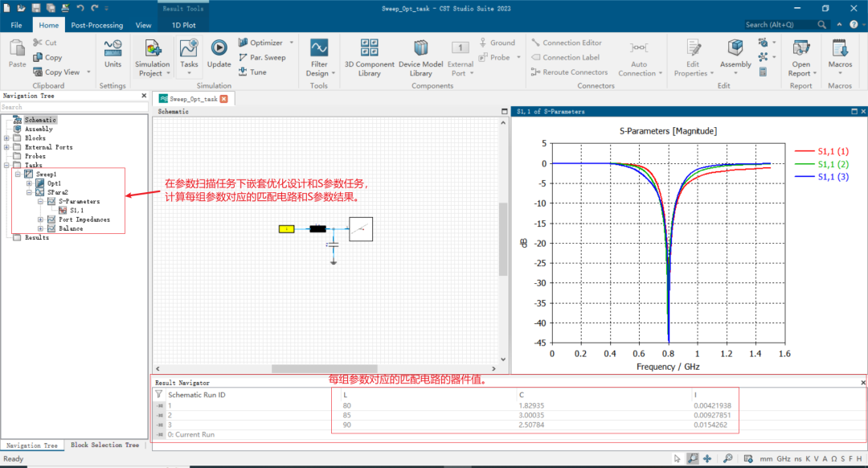Expand the Port Impedances node
This screenshot has width=868, height=468.
pyautogui.click(x=40, y=220)
